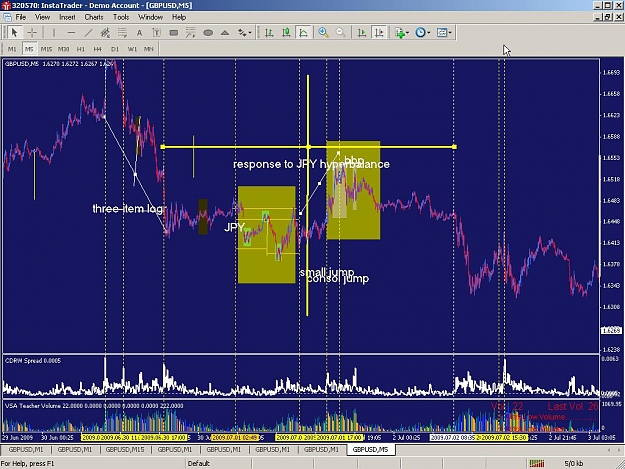Click the Text Label 'T' tool
The image size is (625, 469).
(157, 33)
